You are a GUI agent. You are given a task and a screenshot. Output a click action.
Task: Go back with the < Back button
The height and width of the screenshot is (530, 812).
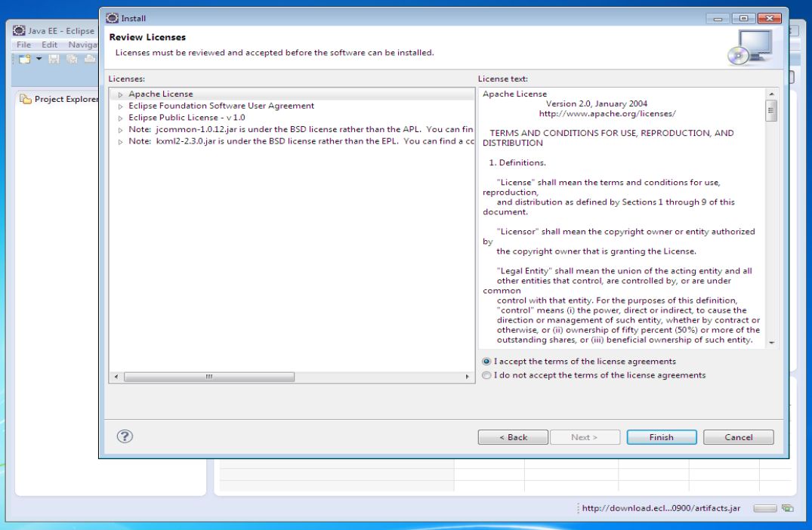513,437
